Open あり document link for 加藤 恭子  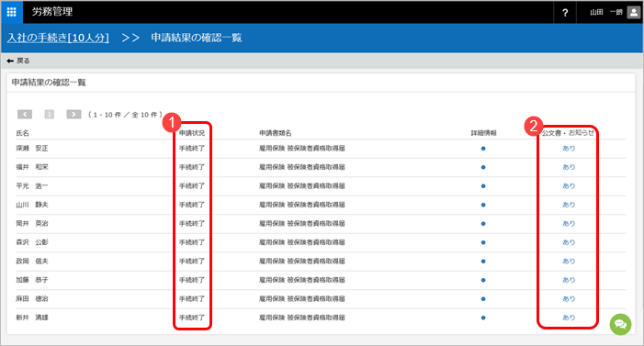(x=569, y=280)
